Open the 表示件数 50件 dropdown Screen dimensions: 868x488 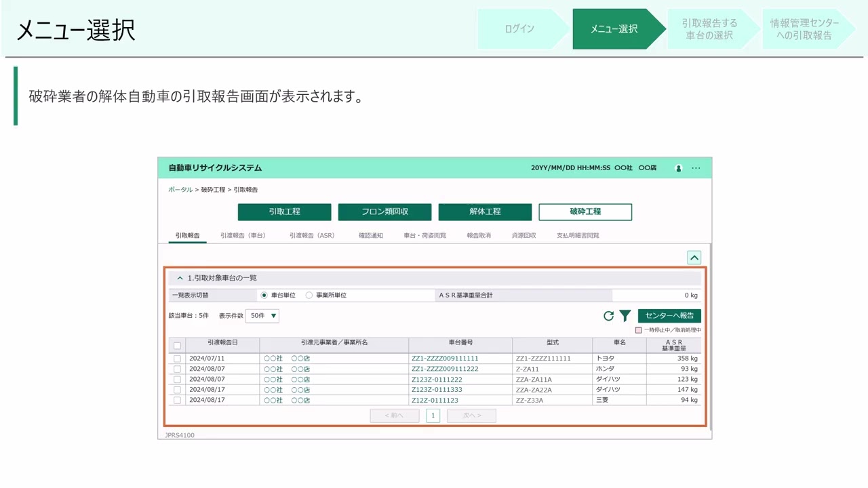(x=262, y=316)
